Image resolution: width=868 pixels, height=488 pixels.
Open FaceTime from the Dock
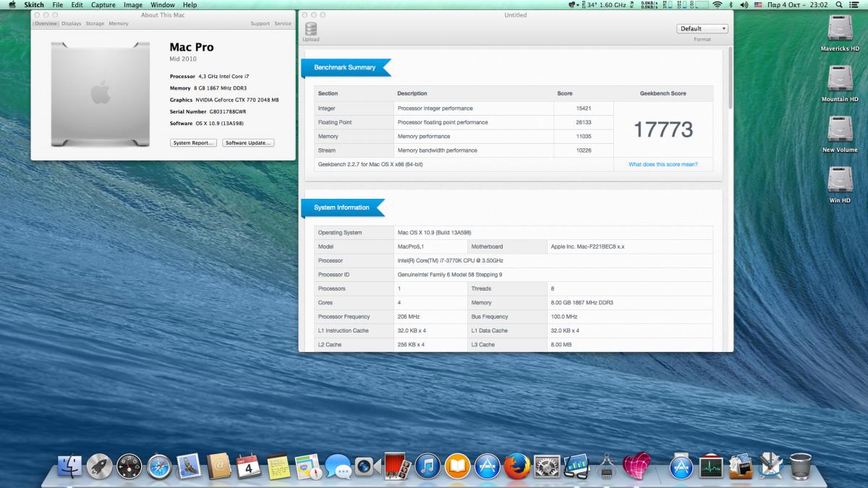click(x=367, y=466)
